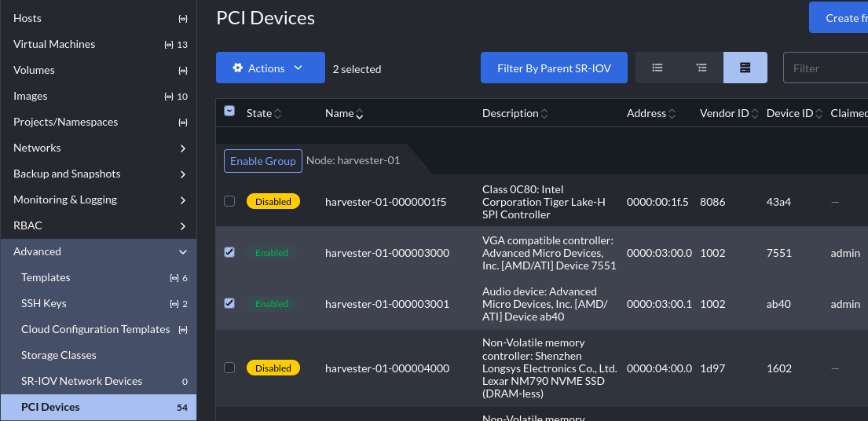Screen dimensions: 868x421
Task: Toggle the select-all checkbox in table header
Action: tap(229, 112)
